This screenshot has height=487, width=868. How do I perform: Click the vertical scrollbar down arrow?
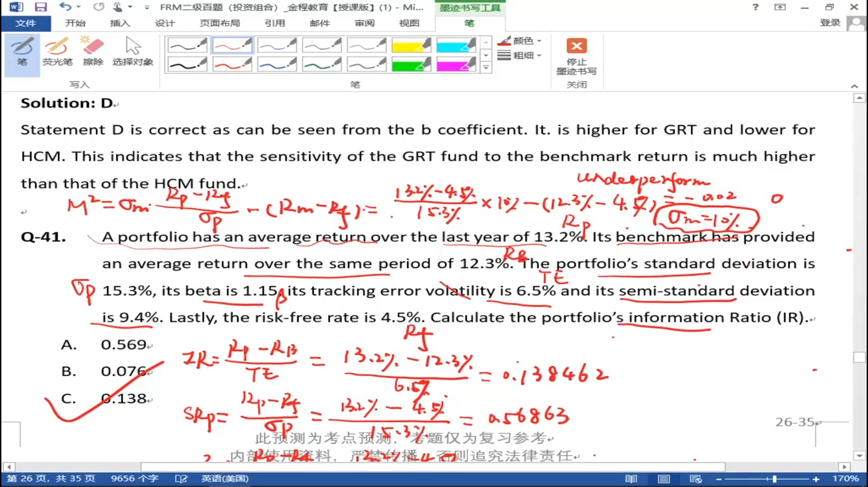pyautogui.click(x=859, y=456)
